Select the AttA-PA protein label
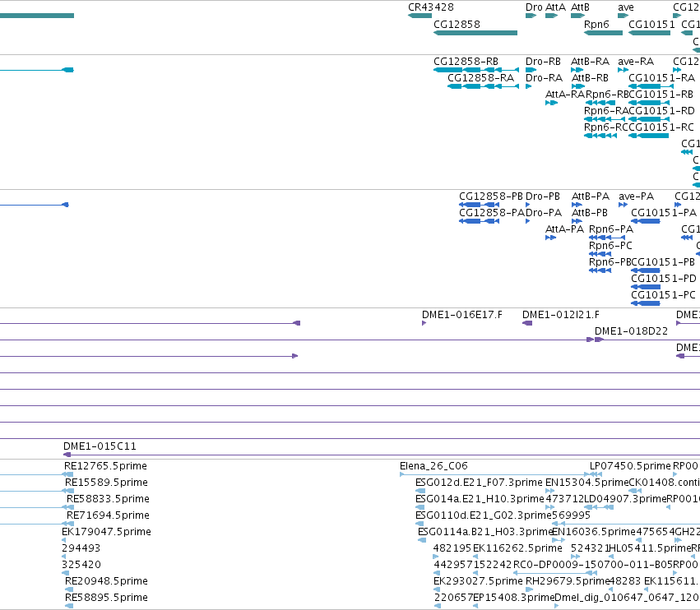The width and height of the screenshot is (700, 610). pos(565,229)
